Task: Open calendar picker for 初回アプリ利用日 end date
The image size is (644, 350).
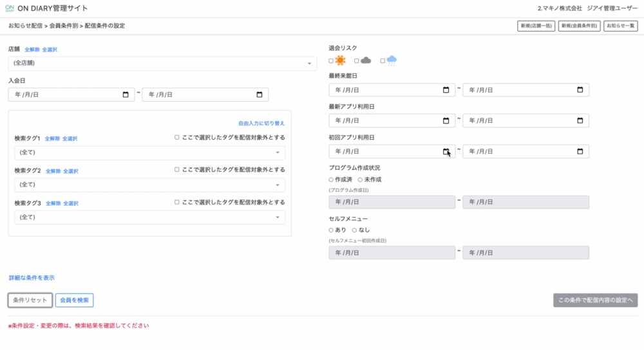Action: pyautogui.click(x=580, y=151)
